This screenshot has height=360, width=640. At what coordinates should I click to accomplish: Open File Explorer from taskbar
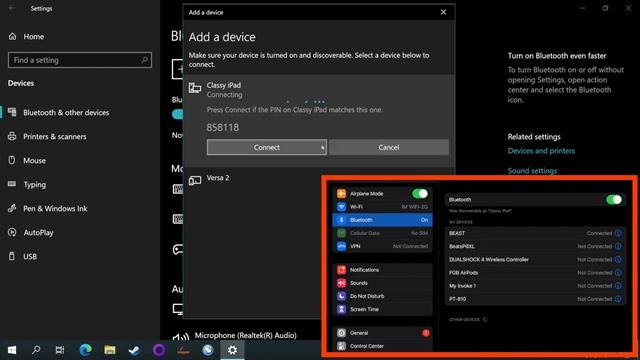tap(110, 350)
